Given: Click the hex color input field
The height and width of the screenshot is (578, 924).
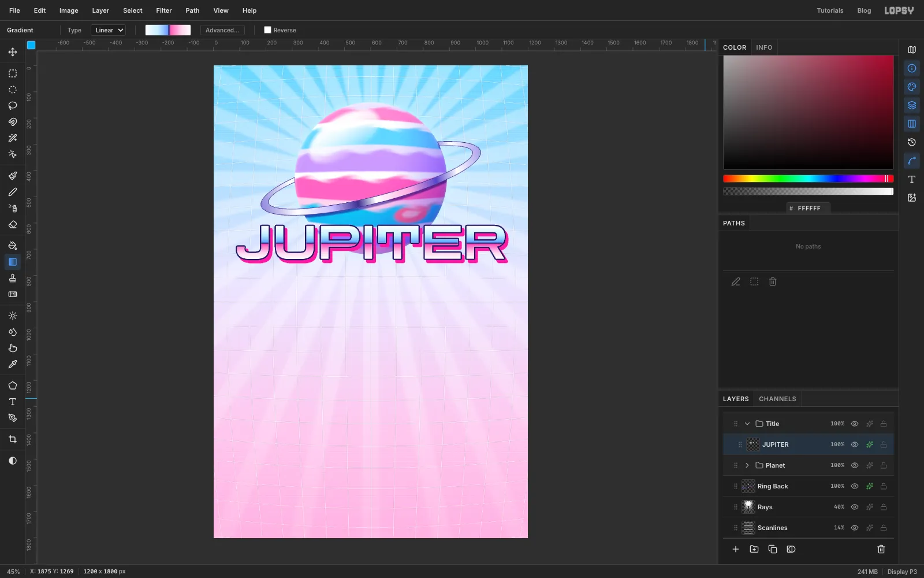Looking at the screenshot, I should click(x=808, y=208).
